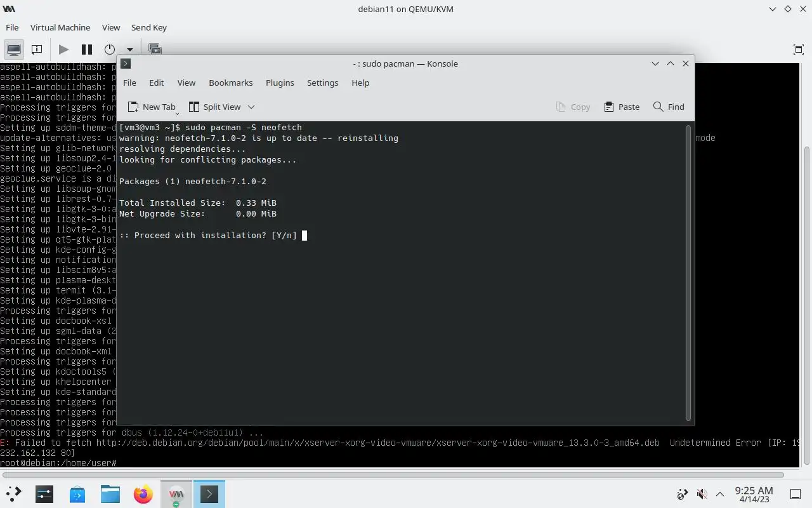This screenshot has height=508, width=812.
Task: Open Konsole Settings menu
Action: click(x=322, y=83)
